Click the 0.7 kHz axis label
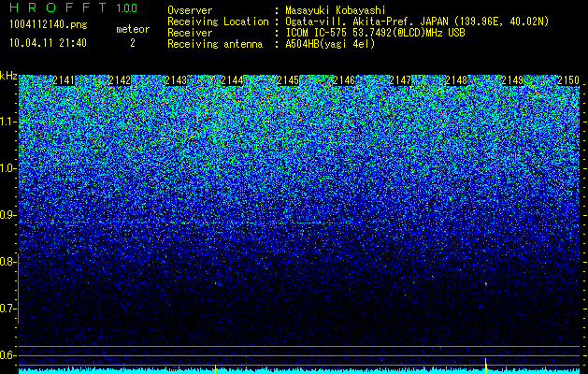The width and height of the screenshot is (588, 374). [x=8, y=309]
